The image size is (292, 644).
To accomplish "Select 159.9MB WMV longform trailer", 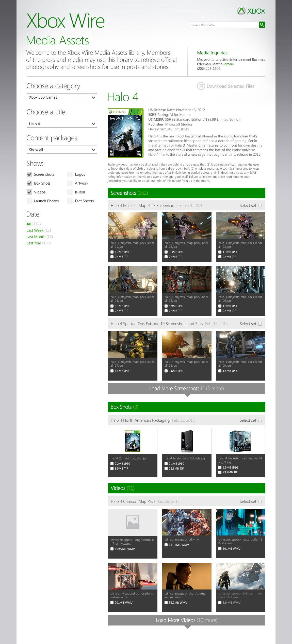I will pos(112,549).
